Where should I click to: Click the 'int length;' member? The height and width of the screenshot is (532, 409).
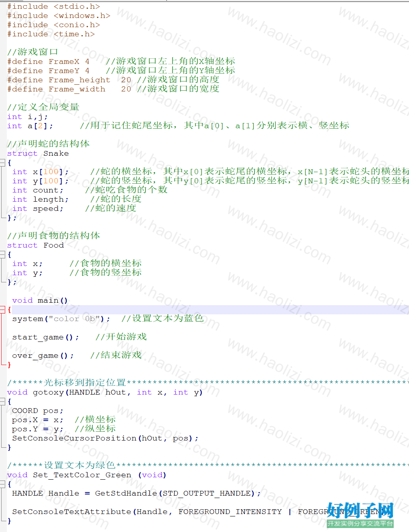click(40, 199)
